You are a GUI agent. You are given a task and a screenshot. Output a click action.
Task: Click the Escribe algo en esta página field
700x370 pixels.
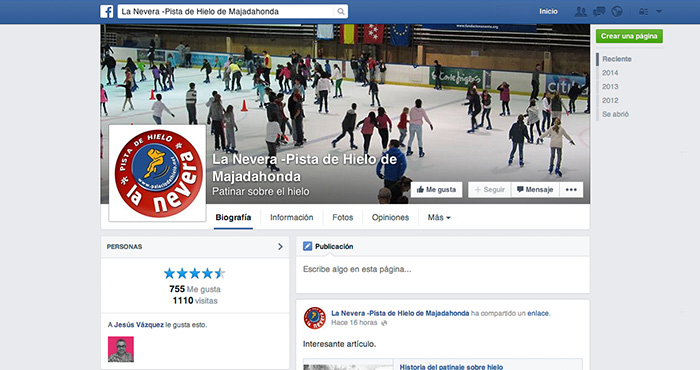click(442, 274)
